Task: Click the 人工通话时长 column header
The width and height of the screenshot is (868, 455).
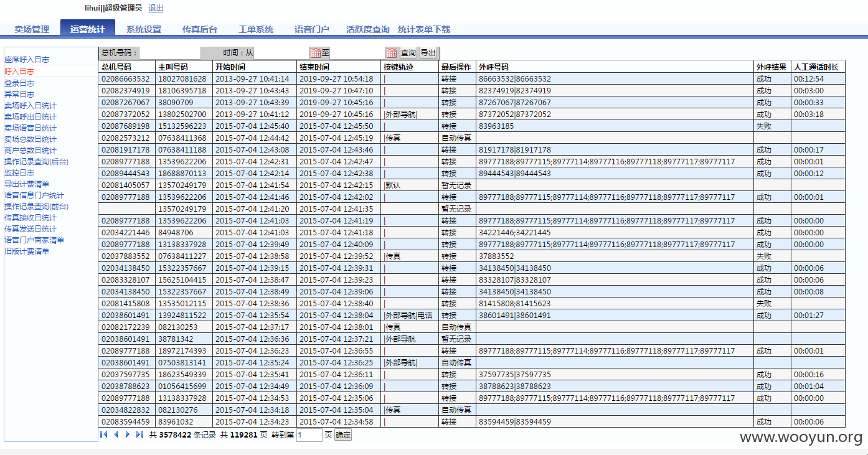Action: tap(818, 67)
